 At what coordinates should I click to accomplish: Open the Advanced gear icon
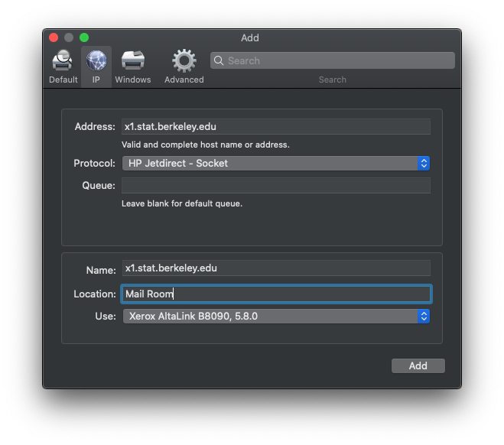coord(184,60)
